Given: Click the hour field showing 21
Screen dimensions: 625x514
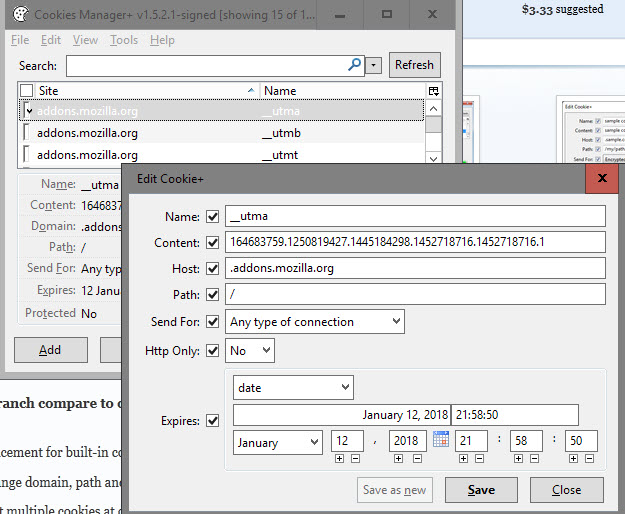Looking at the screenshot, I should (x=471, y=441).
